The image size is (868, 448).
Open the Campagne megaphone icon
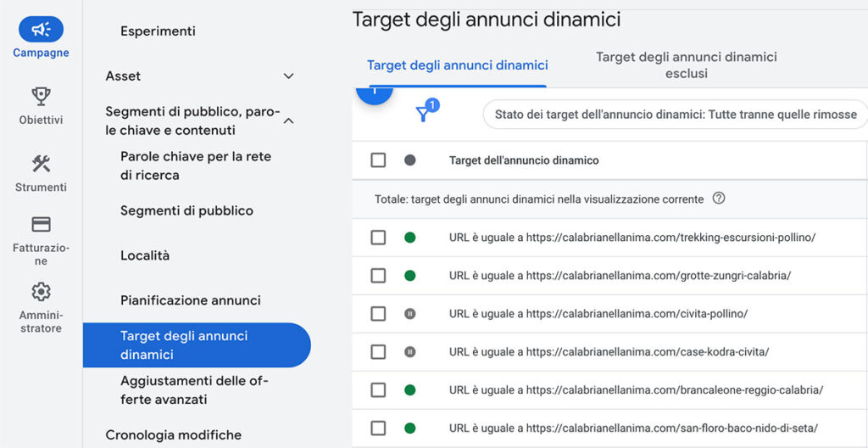coord(41,30)
